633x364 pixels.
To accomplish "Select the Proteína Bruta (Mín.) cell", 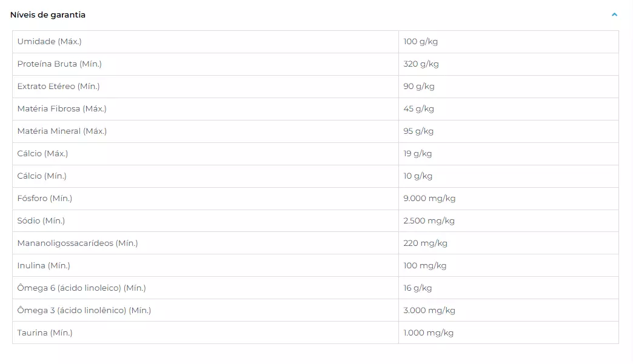I will pyautogui.click(x=206, y=64).
